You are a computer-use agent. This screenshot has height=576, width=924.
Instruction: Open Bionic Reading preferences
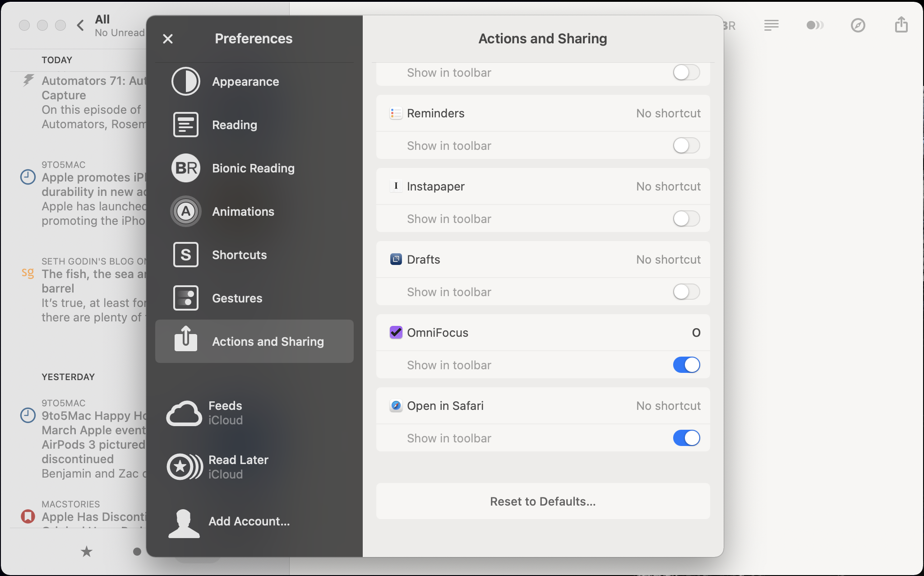point(253,168)
